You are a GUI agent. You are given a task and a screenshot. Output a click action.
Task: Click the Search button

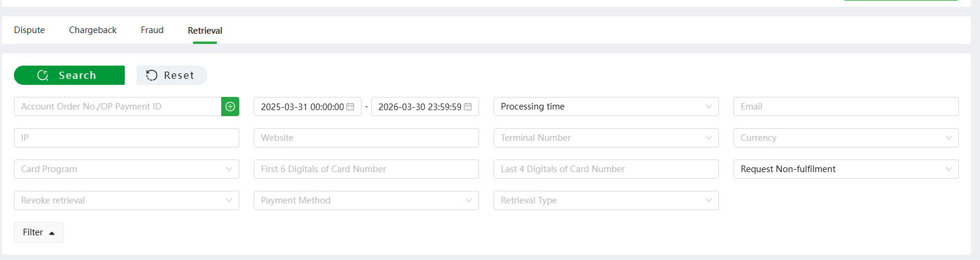coord(69,75)
